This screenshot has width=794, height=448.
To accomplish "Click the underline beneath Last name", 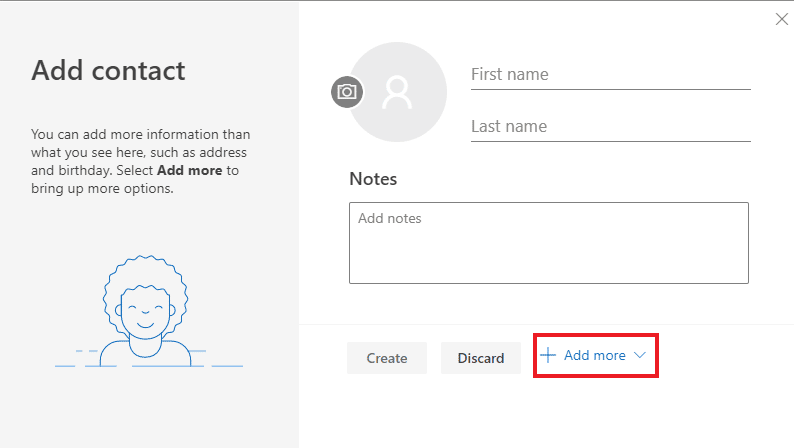I will (611, 141).
